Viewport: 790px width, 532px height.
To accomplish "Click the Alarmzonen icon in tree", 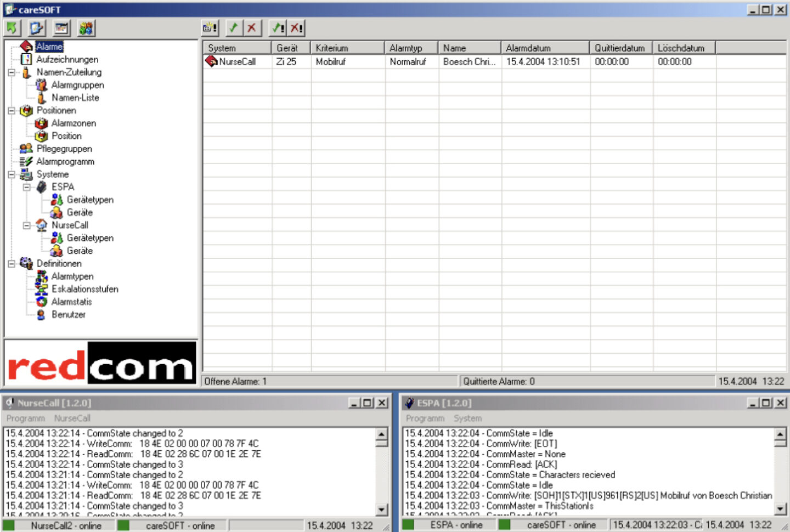I will coord(41,123).
